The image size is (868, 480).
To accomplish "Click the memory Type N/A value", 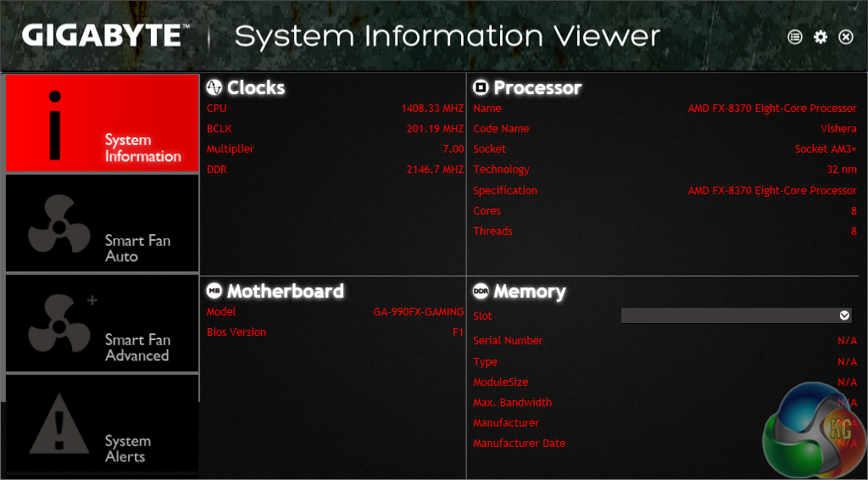I will coord(847,361).
